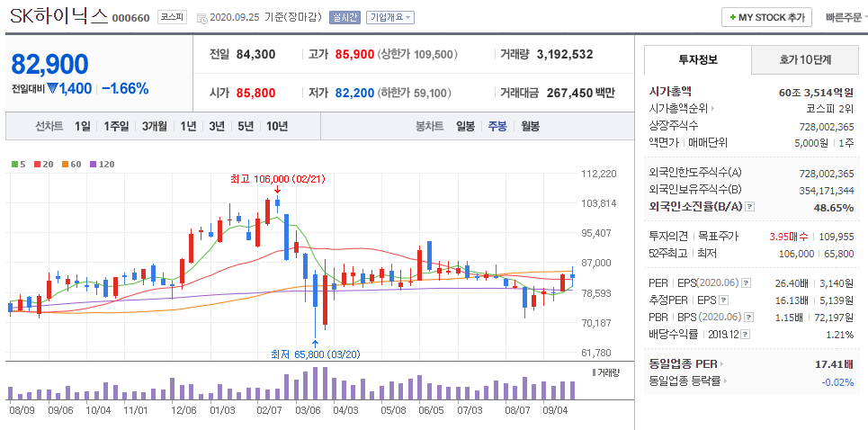Click the 3.95매수 investment opinion value
This screenshot has width=868, height=430.
coord(790,237)
